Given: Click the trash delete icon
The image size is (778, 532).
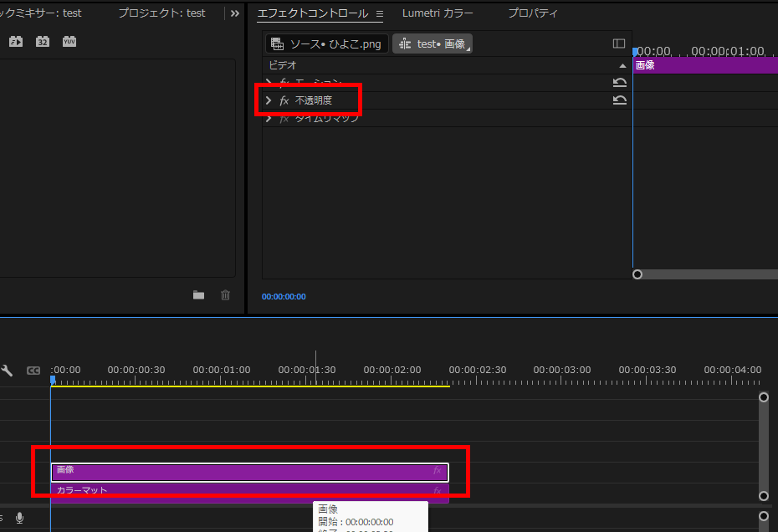Looking at the screenshot, I should point(225,295).
